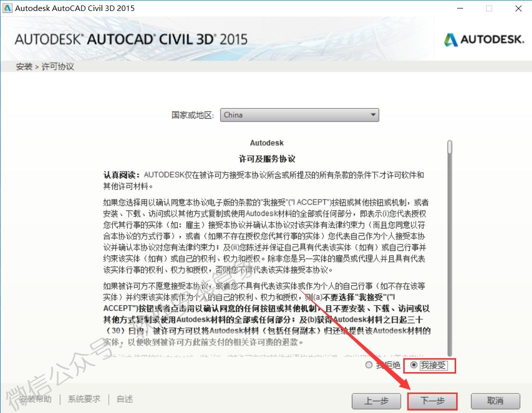
Task: Open the 安装帮助 link
Action: click(35, 399)
